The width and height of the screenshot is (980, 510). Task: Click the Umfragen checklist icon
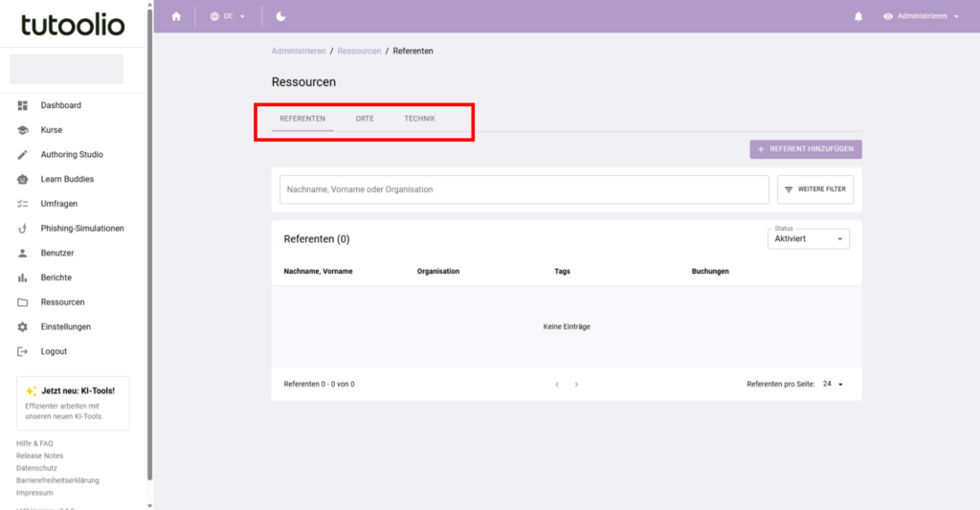click(23, 204)
